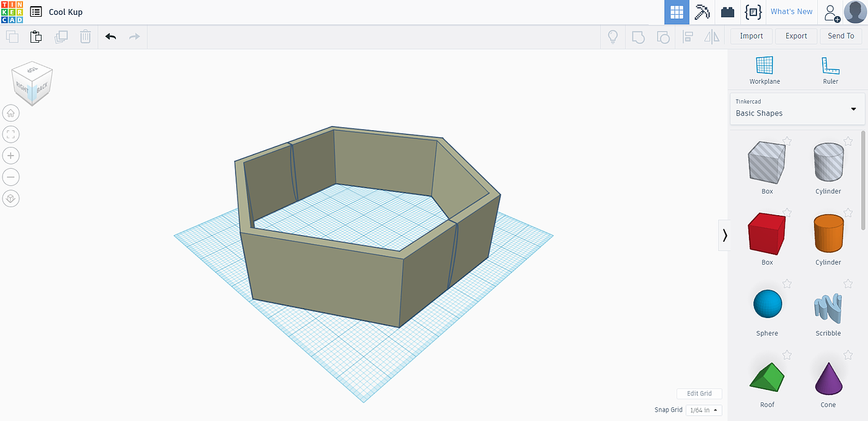This screenshot has height=421, width=868.
Task: Click the Mirror tool icon
Action: 712,37
